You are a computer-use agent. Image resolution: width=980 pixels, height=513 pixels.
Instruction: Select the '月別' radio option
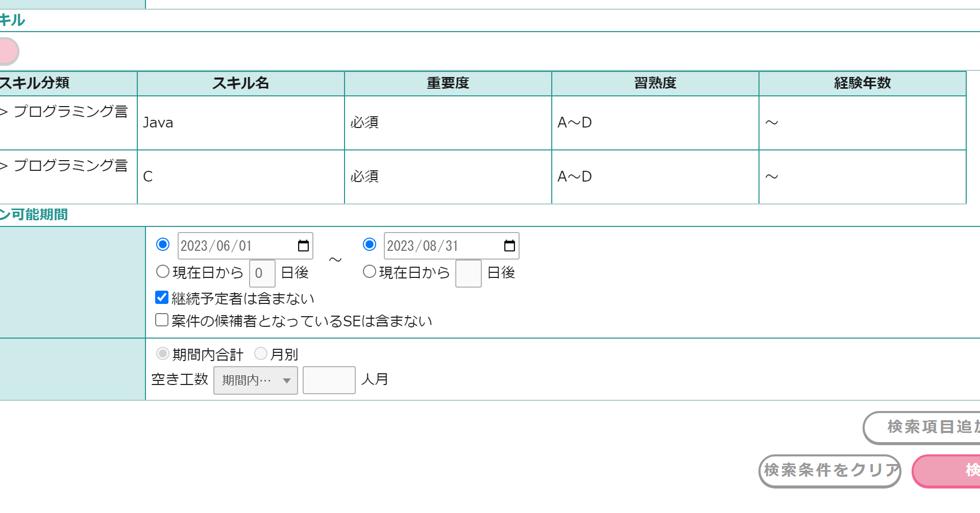pyautogui.click(x=261, y=353)
